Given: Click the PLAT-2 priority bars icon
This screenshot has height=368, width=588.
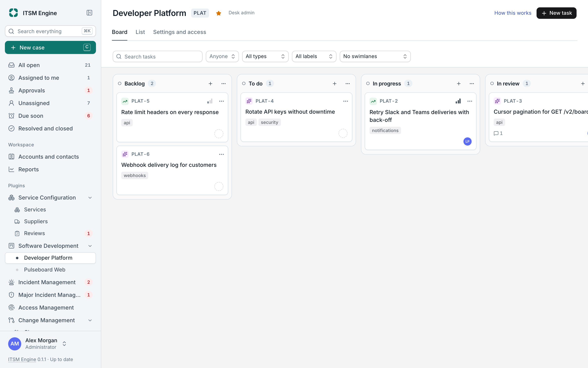Looking at the screenshot, I should (458, 101).
